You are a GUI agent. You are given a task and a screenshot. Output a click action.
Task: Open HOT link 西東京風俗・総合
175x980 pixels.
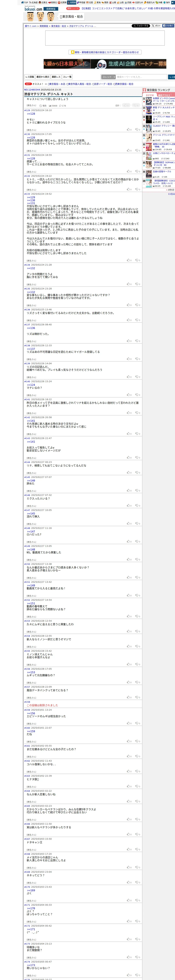(x=124, y=84)
